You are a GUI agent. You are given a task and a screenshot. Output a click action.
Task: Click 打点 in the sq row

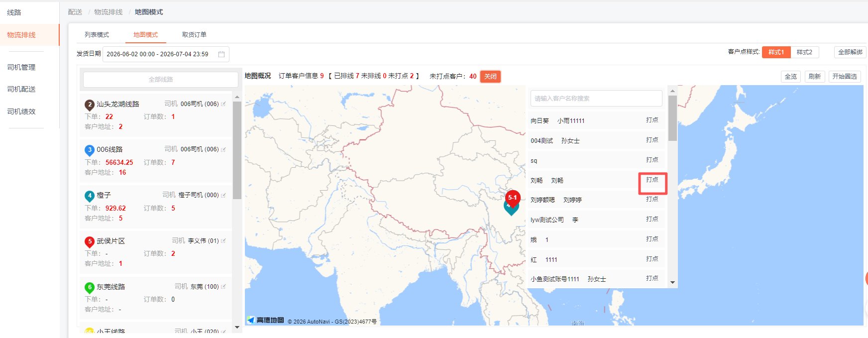[x=652, y=160]
